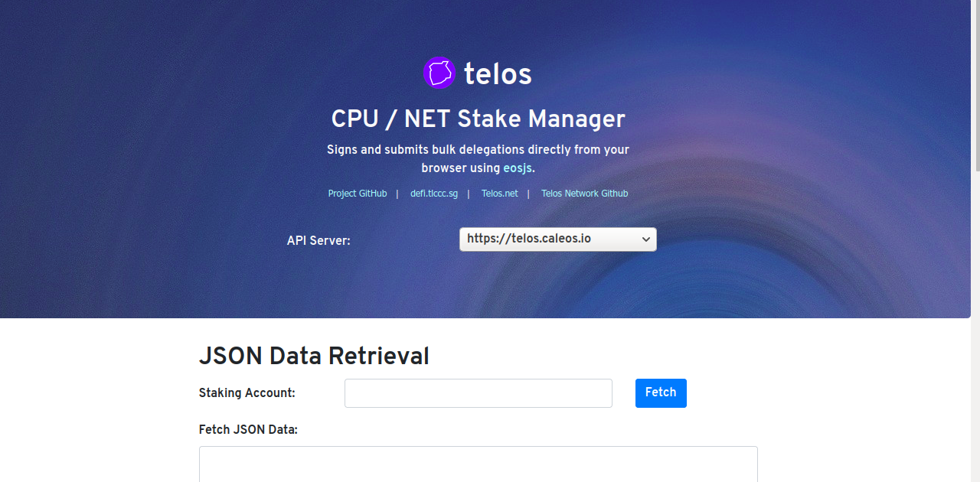The width and height of the screenshot is (980, 482).
Task: Click the Staking Account label
Action: point(247,392)
